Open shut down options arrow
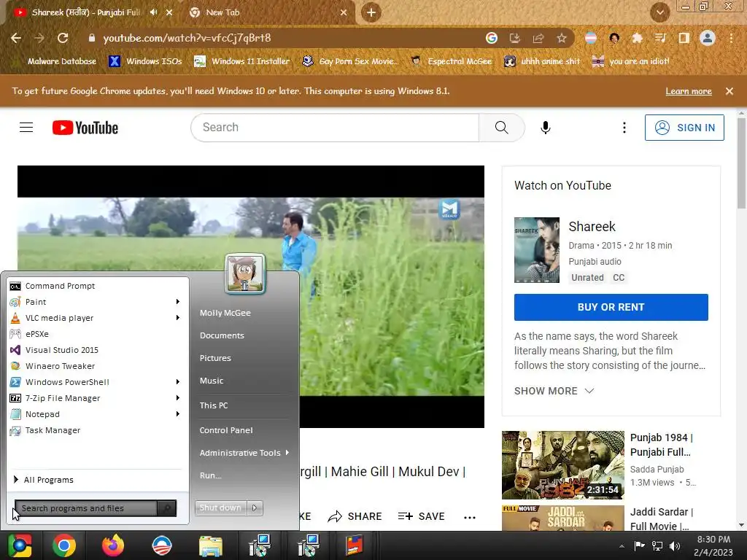This screenshot has height=560, width=747. point(255,508)
